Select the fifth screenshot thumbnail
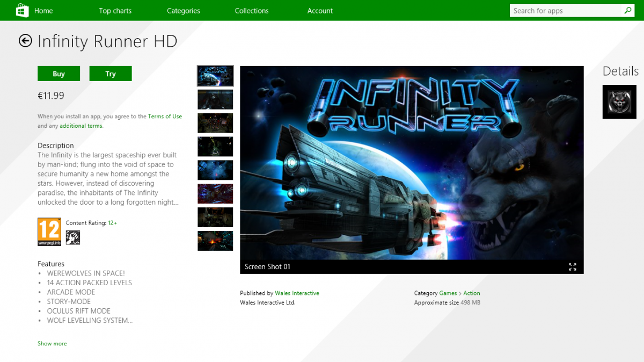The height and width of the screenshot is (362, 644). click(215, 170)
